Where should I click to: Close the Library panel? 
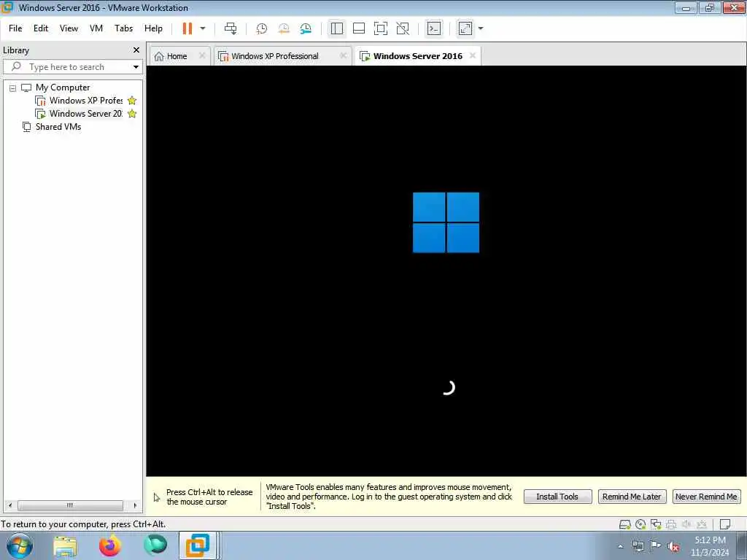(x=136, y=50)
